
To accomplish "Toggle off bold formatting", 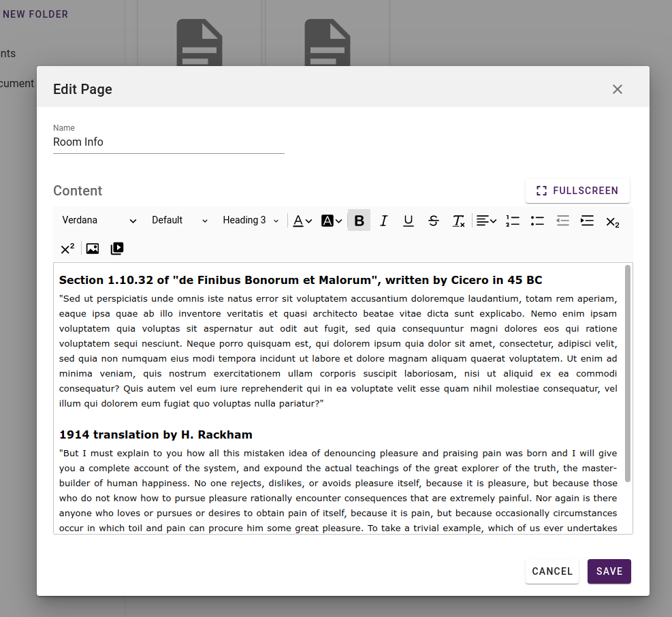I will (359, 220).
